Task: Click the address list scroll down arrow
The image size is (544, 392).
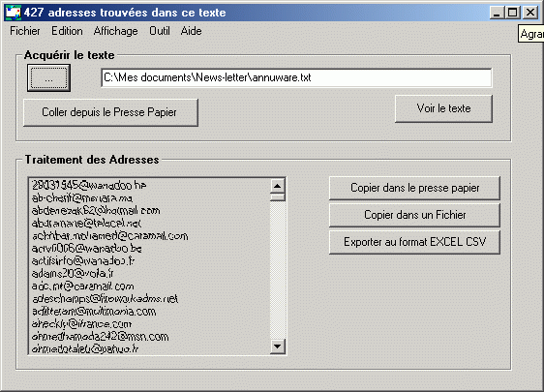Action: pyautogui.click(x=277, y=347)
